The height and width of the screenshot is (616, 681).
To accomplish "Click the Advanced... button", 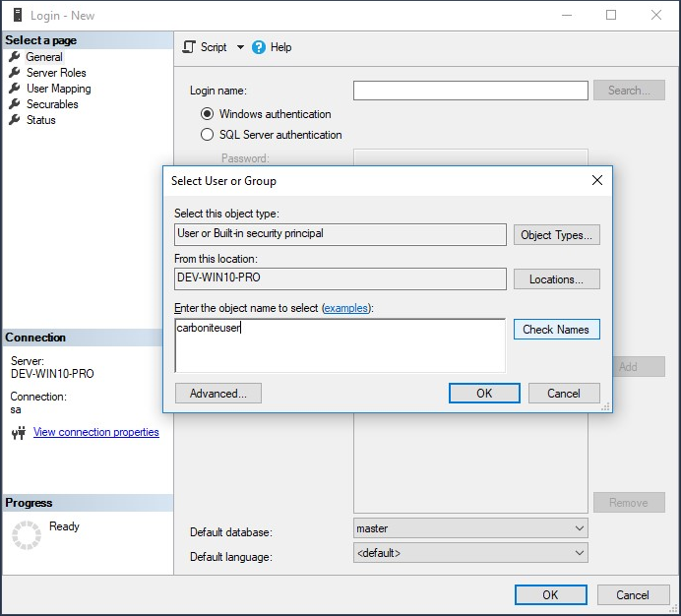I will 217,394.
